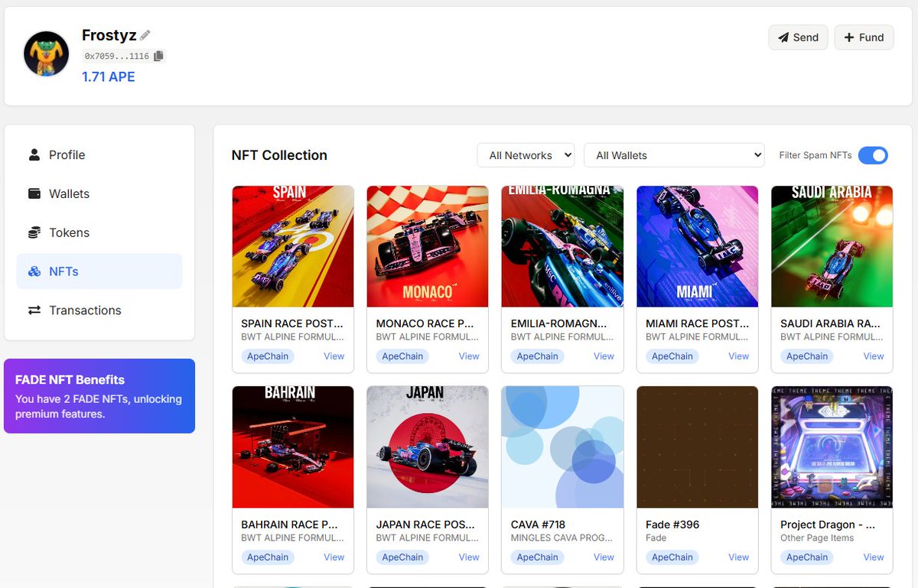Click the person icon beside Profile
The image size is (918, 588).
coord(34,154)
